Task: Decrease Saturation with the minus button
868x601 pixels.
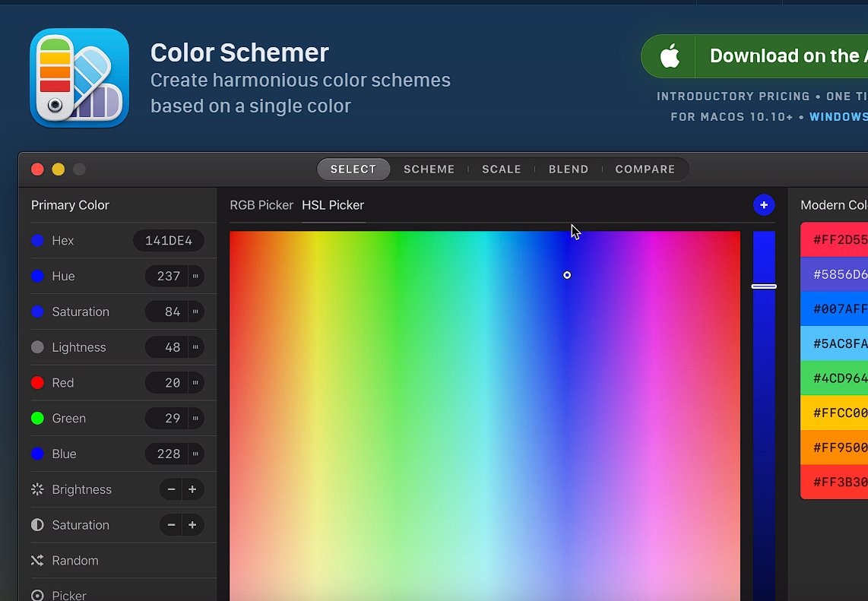Action: point(171,524)
